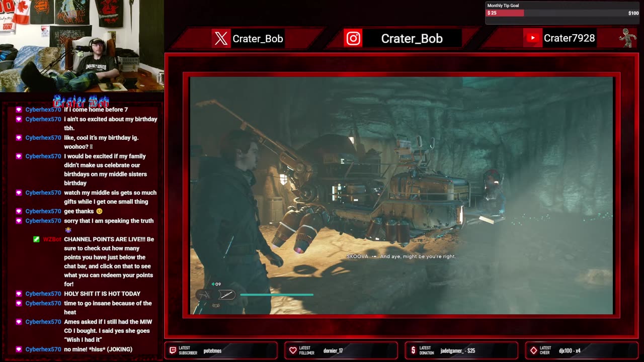Click the '$ 25' current tip amount
The width and height of the screenshot is (644, 362).
(492, 13)
